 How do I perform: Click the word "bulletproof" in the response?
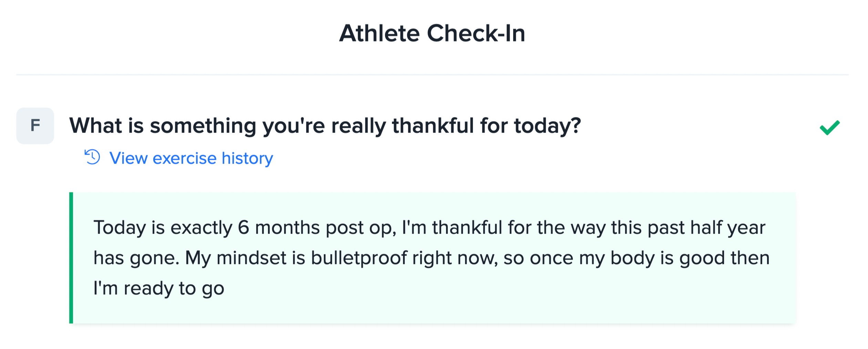[x=359, y=258]
